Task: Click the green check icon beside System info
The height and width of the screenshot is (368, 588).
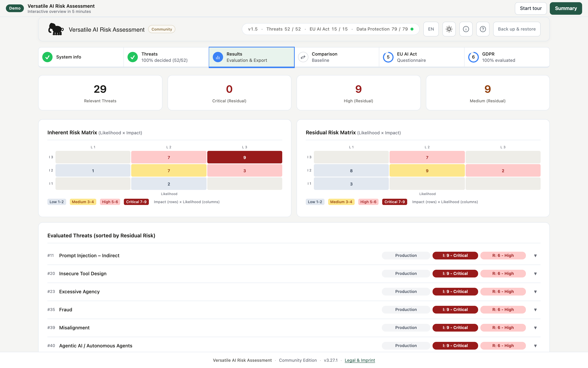Action: tap(47, 57)
